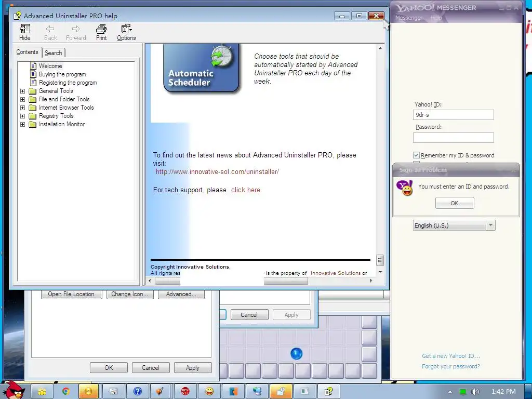Select the Registry Tools folder icon
This screenshot has height=399, width=532.
(33, 116)
